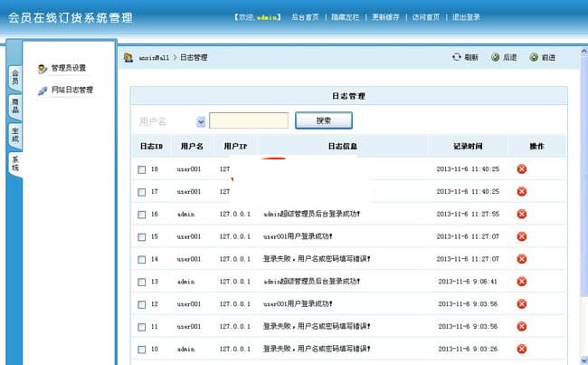Viewport: 588px width, 365px height.
Task: Check the box in row 16
Action: tap(142, 215)
